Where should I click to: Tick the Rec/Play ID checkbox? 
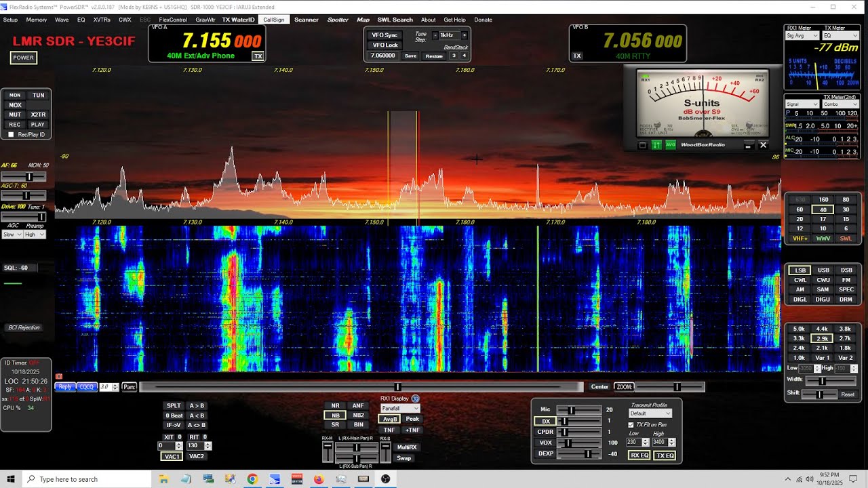(x=10, y=135)
